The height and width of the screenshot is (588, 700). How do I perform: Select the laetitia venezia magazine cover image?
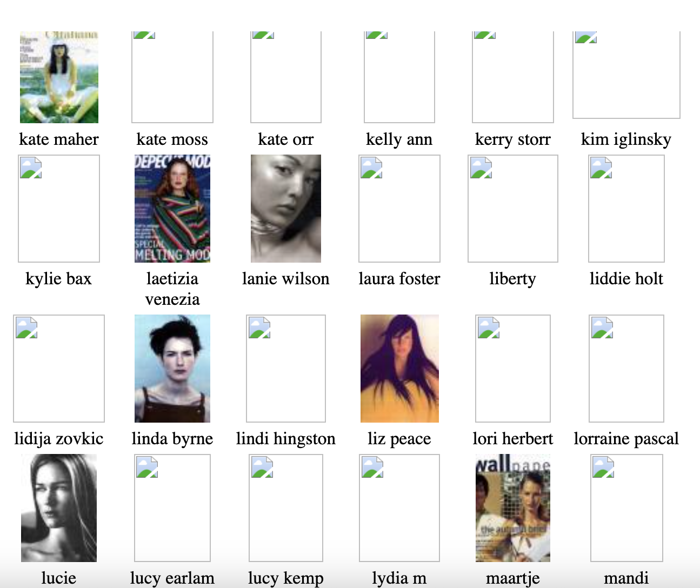[x=172, y=209]
